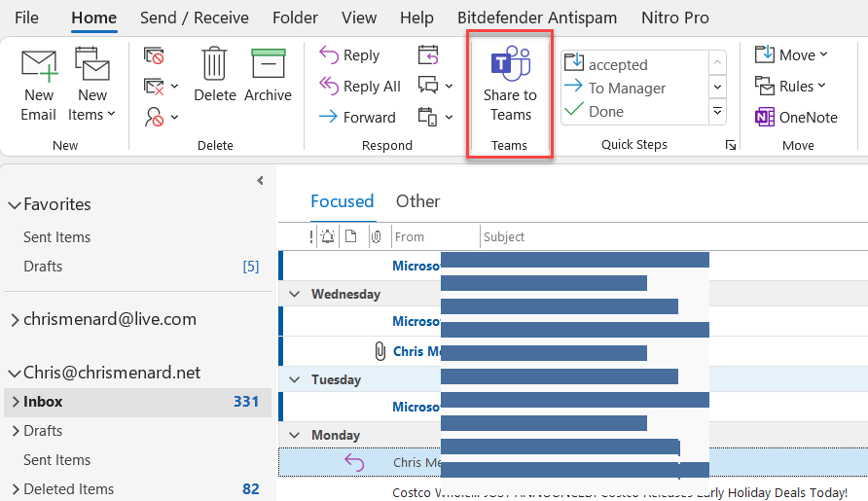Click the Reply arrow button
868x501 pixels.
point(330,55)
